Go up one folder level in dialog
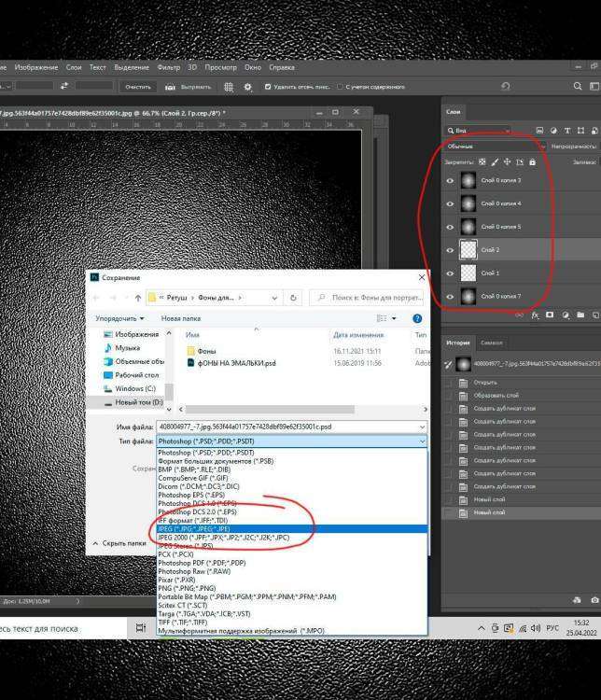This screenshot has width=601, height=700. tap(138, 298)
